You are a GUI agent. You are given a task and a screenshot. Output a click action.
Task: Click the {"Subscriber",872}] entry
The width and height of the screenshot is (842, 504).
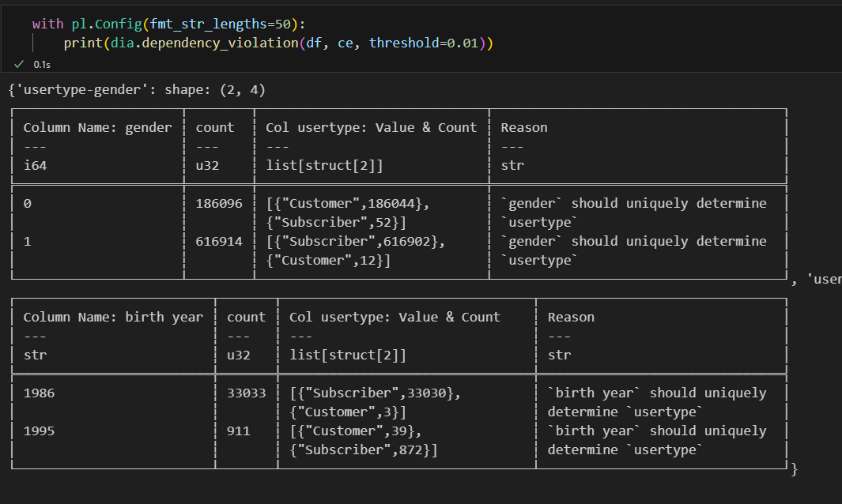point(364,449)
